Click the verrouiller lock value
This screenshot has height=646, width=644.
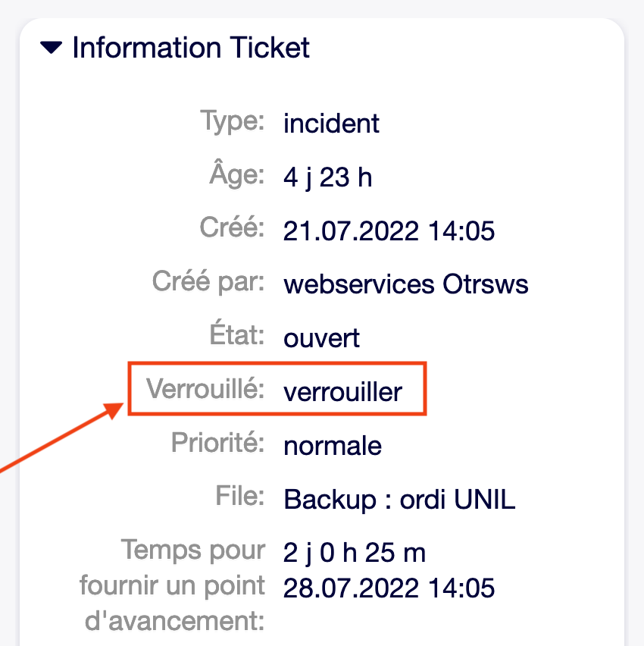tap(342, 392)
